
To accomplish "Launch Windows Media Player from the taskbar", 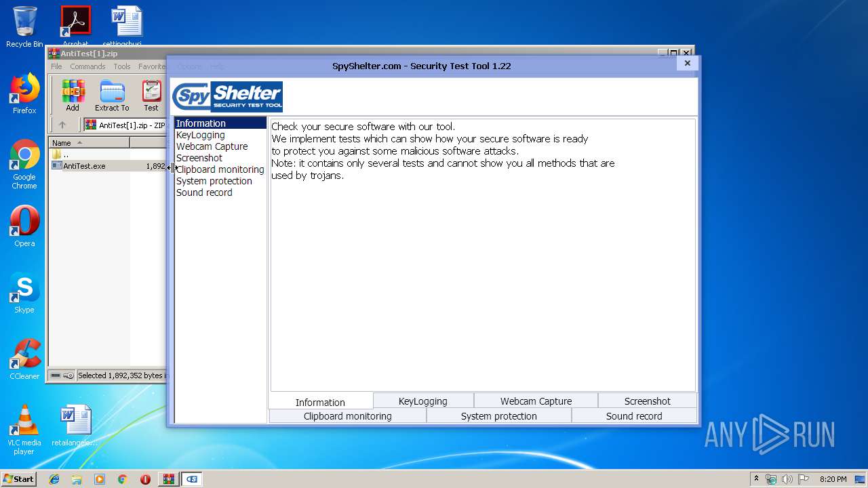I will tap(100, 479).
